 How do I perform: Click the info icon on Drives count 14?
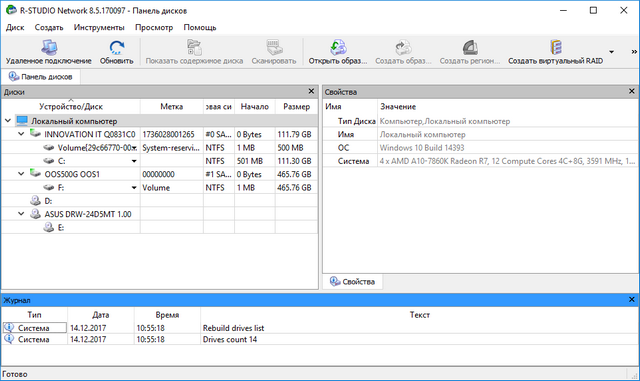tap(9, 339)
